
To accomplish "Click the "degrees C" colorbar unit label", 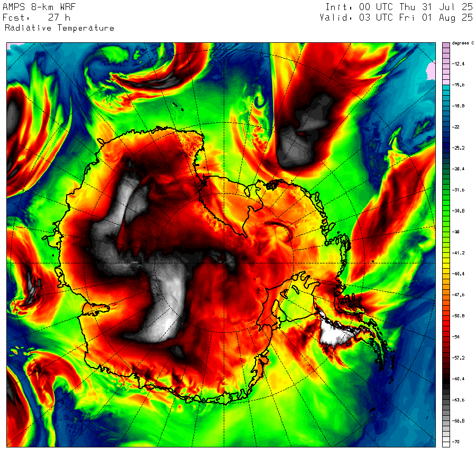I will (x=463, y=43).
